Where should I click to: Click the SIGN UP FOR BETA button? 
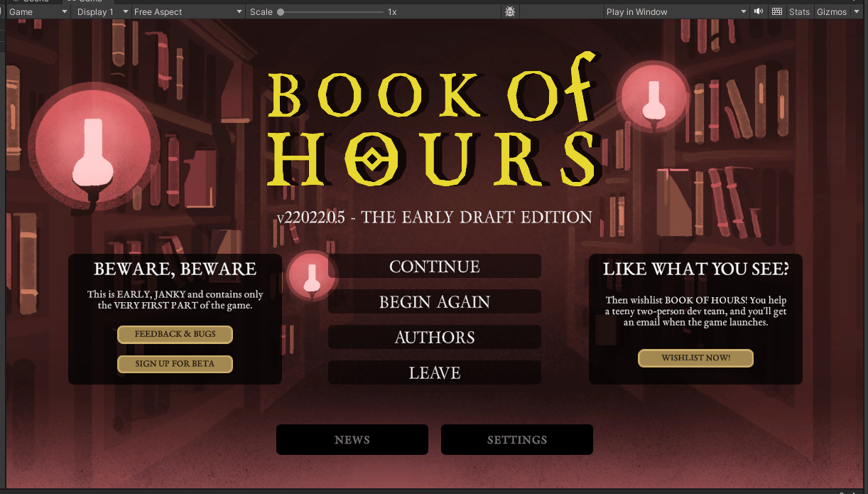pos(175,364)
